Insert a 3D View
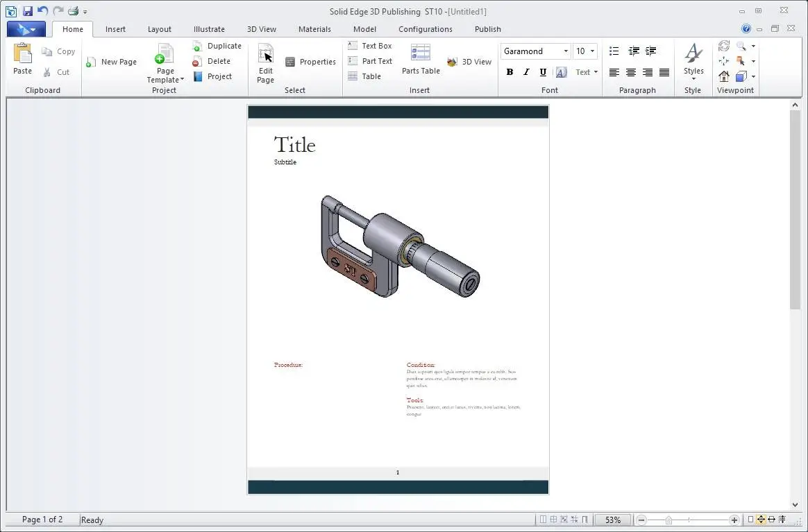 point(469,62)
